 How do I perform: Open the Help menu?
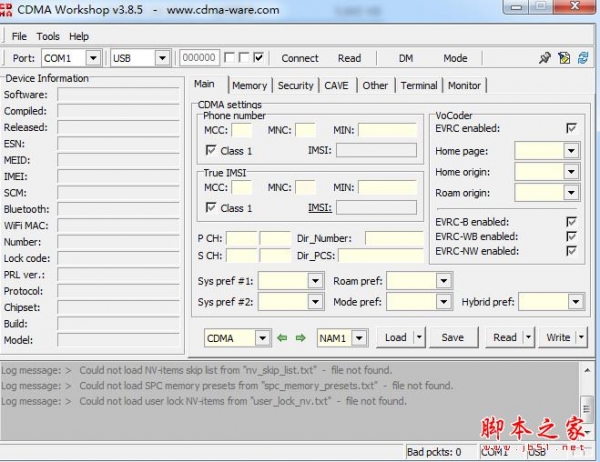pyautogui.click(x=79, y=36)
